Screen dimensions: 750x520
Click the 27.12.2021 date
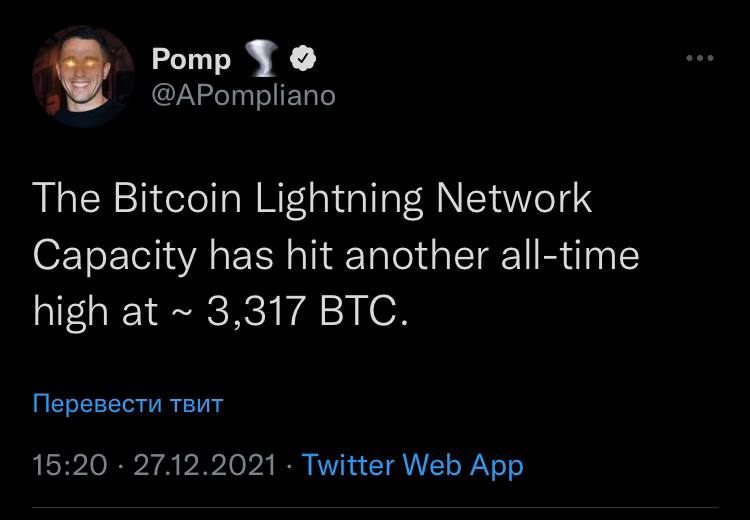click(x=204, y=465)
